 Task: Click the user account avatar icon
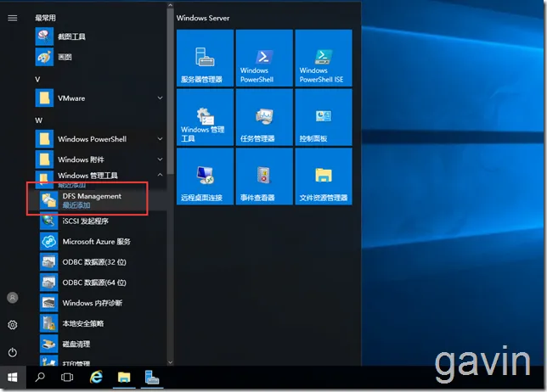point(13,298)
